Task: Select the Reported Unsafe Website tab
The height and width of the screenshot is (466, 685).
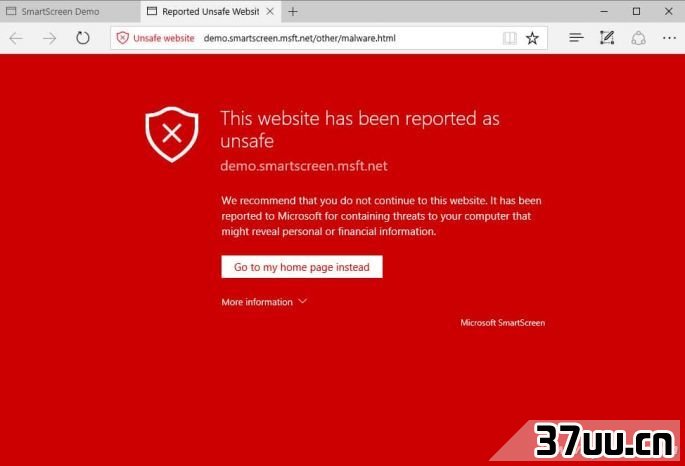Action: tap(204, 11)
